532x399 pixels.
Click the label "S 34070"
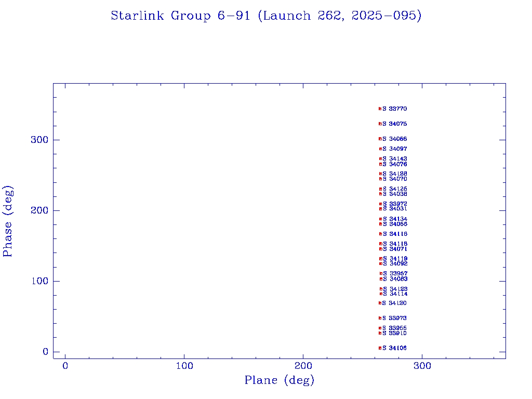click(x=395, y=179)
